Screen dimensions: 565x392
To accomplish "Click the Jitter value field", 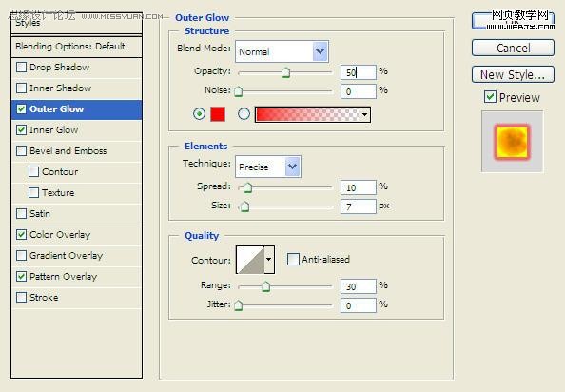I will tap(359, 305).
